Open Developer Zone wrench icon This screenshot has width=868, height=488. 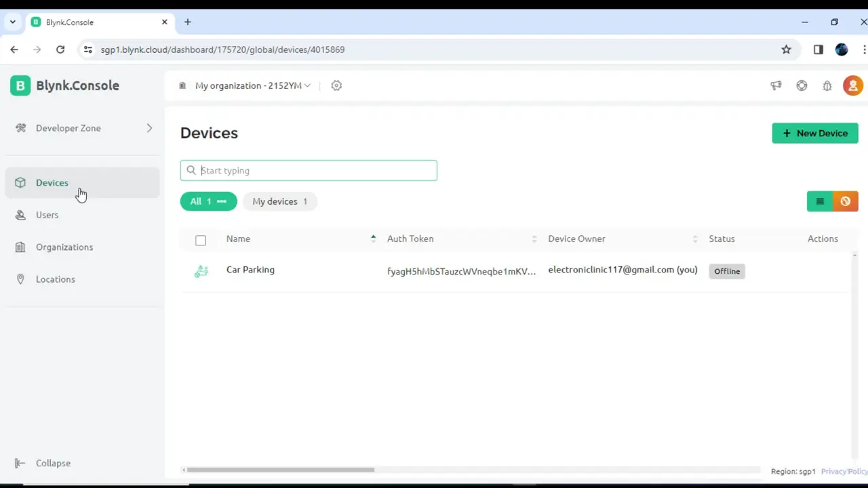pos(20,128)
